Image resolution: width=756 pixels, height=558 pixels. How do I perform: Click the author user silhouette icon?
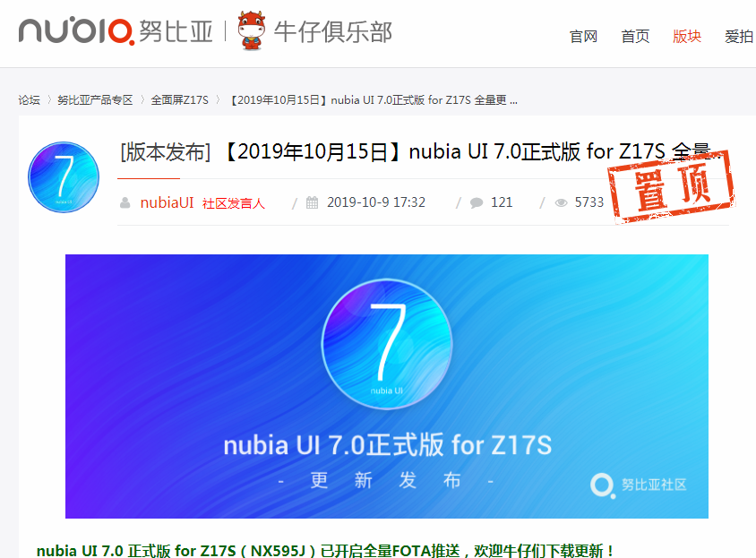pyautogui.click(x=125, y=202)
